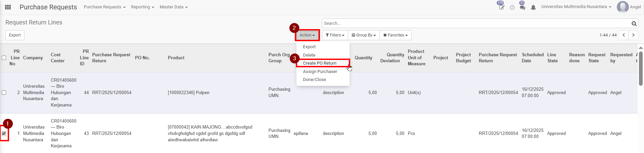Click the Angel user avatar
This screenshot has width=644, height=153.
623,7
